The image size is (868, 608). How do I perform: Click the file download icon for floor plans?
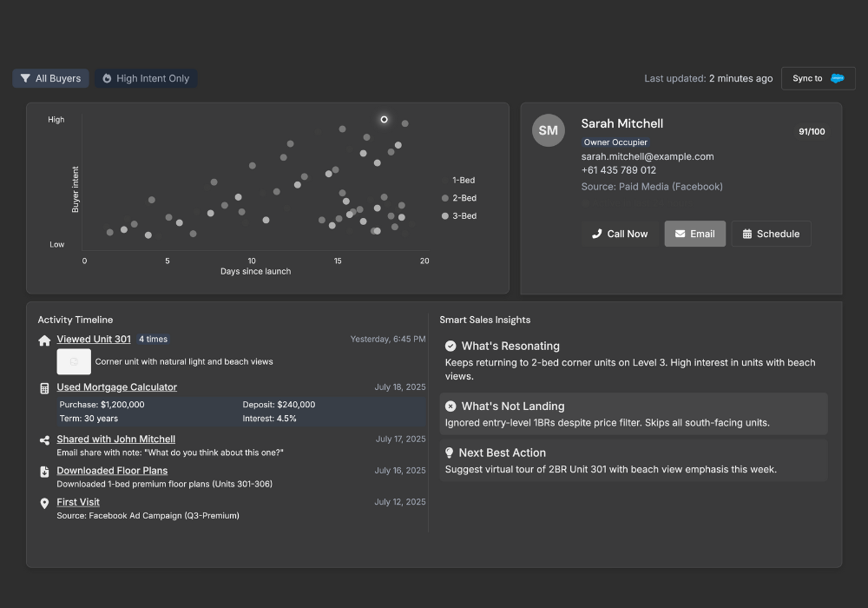coord(44,472)
